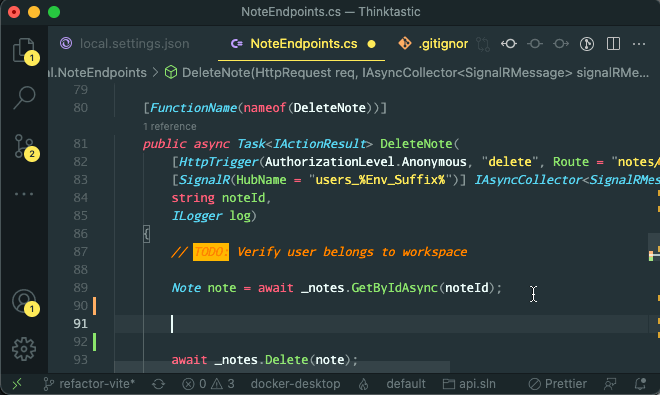
Task: Show additional views via the activity bar ellipsis
Action: click(24, 194)
